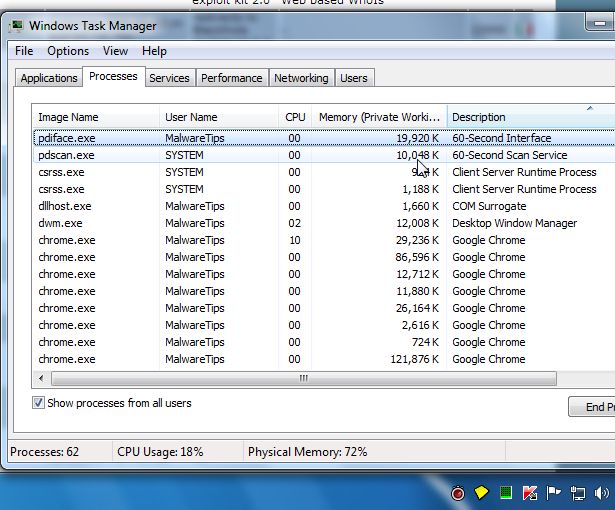This screenshot has width=615, height=510.
Task: Open the Options menu
Action: (68, 51)
